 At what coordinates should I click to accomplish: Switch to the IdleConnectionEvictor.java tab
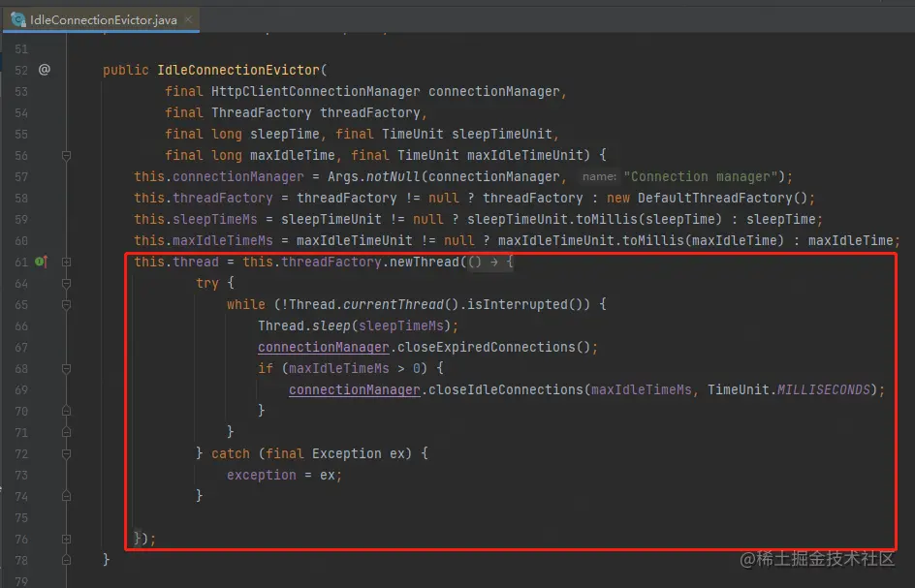click(103, 19)
